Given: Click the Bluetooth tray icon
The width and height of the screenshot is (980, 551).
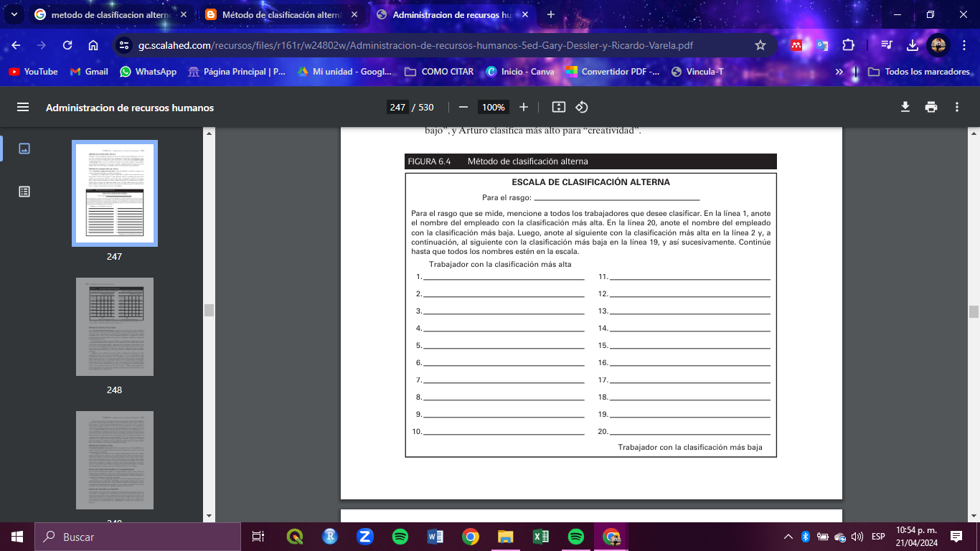Looking at the screenshot, I should pyautogui.click(x=805, y=537).
